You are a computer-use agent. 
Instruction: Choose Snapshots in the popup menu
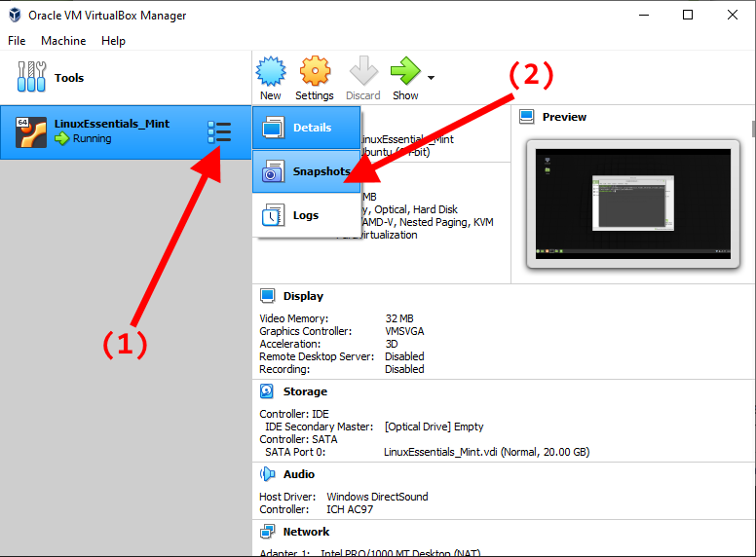(306, 171)
